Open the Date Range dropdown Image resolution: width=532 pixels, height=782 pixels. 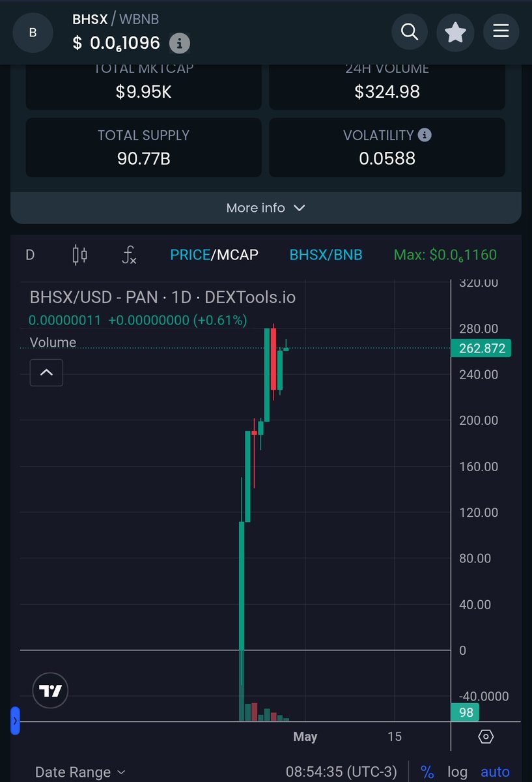(80, 772)
